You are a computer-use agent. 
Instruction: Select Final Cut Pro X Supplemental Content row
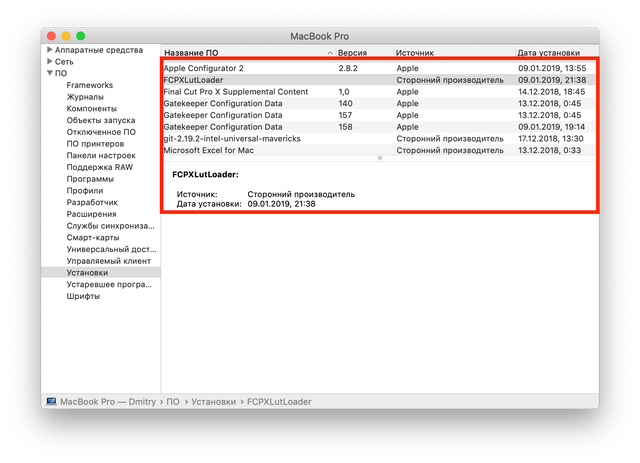click(380, 92)
